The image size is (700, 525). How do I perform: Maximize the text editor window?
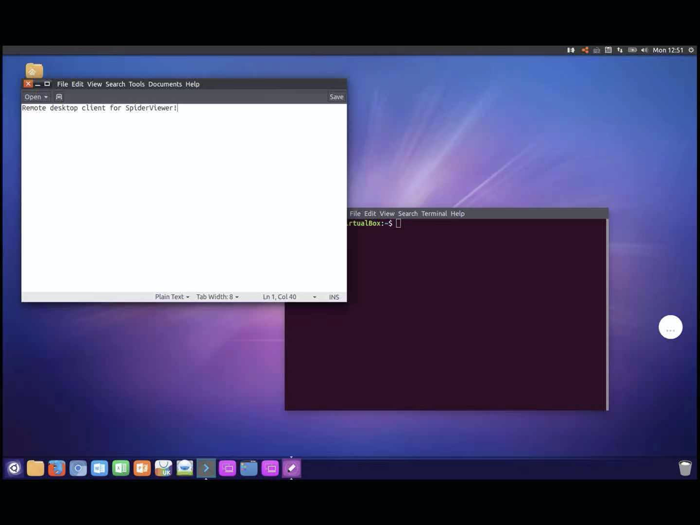pyautogui.click(x=47, y=84)
